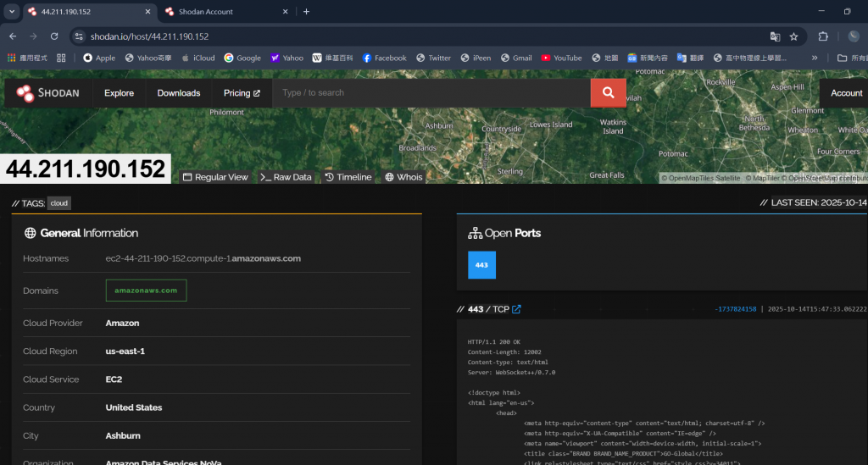Bookmark this page with the star icon
868x465 pixels.
pos(793,36)
